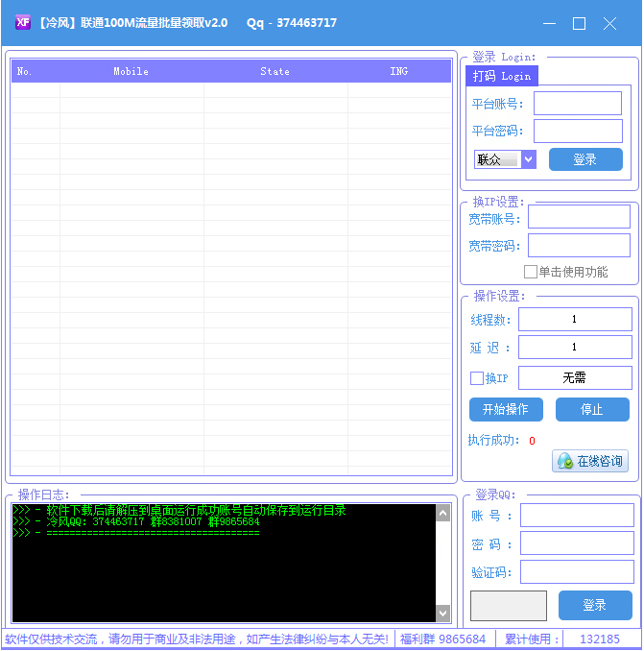Open the 联众 platform dropdown
Image resolution: width=644 pixels, height=651 pixels.
[x=528, y=159]
